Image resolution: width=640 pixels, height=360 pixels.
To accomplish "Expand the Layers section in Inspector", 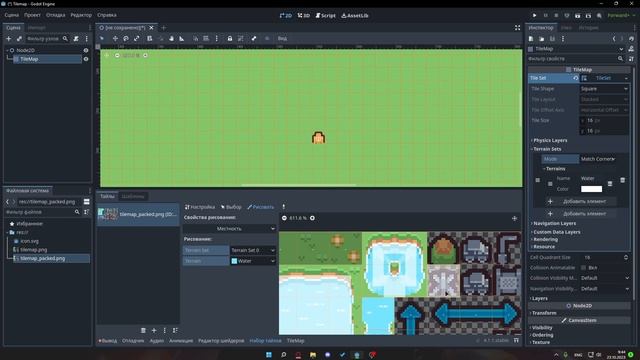I will pyautogui.click(x=539, y=298).
